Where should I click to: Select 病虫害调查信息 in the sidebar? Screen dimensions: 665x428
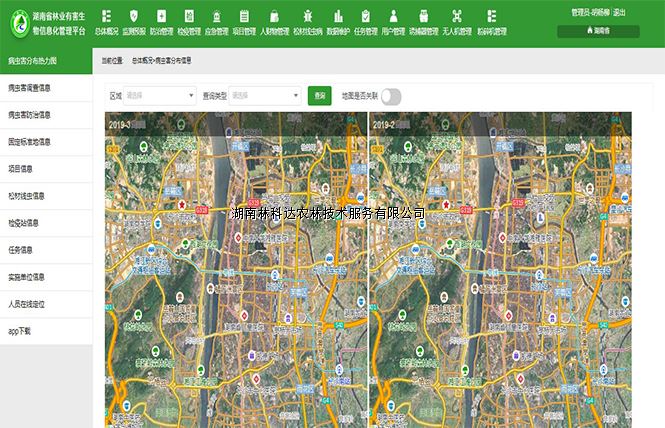[30, 88]
